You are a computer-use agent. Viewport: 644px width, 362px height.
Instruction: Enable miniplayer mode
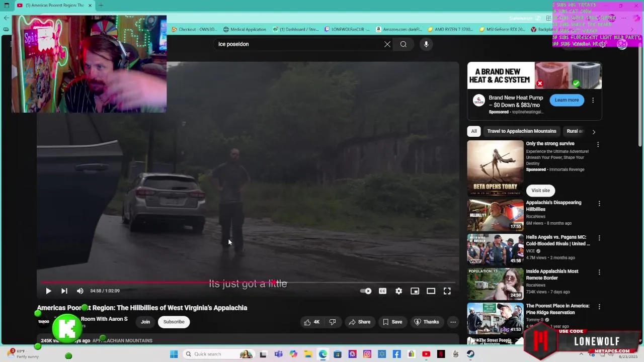pos(415,291)
